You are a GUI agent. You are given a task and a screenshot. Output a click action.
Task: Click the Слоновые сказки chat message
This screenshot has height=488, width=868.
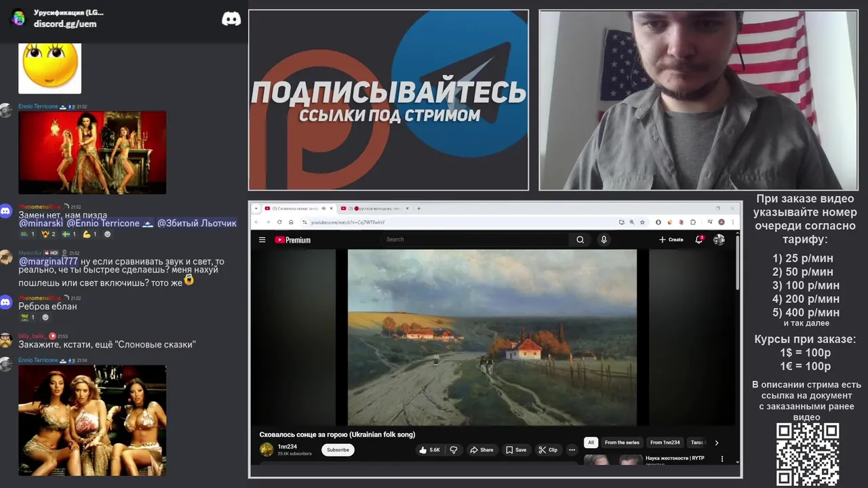point(107,344)
